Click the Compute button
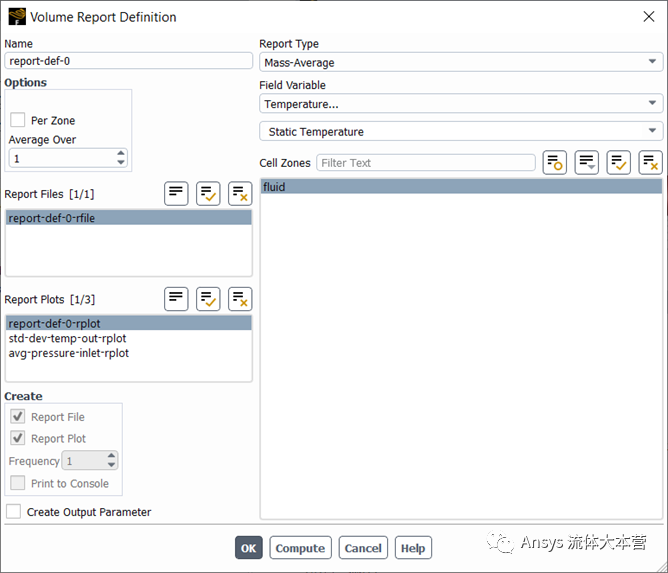The width and height of the screenshot is (668, 573). click(x=300, y=548)
